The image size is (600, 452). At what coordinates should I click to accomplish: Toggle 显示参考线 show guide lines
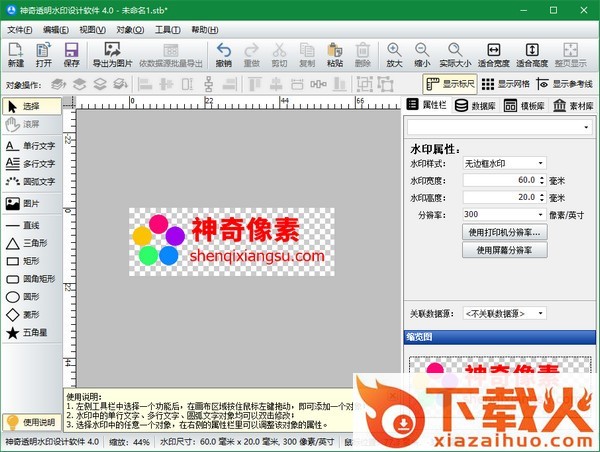coord(565,84)
